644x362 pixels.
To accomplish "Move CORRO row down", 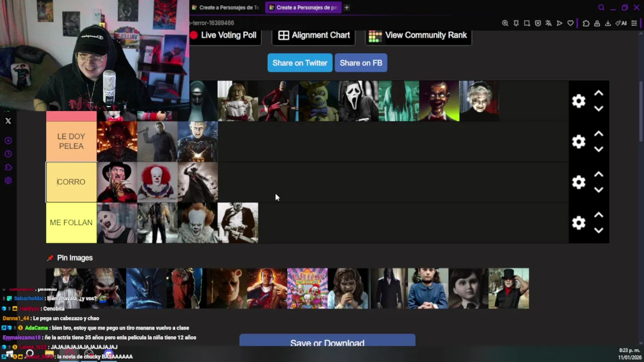I will tap(599, 190).
